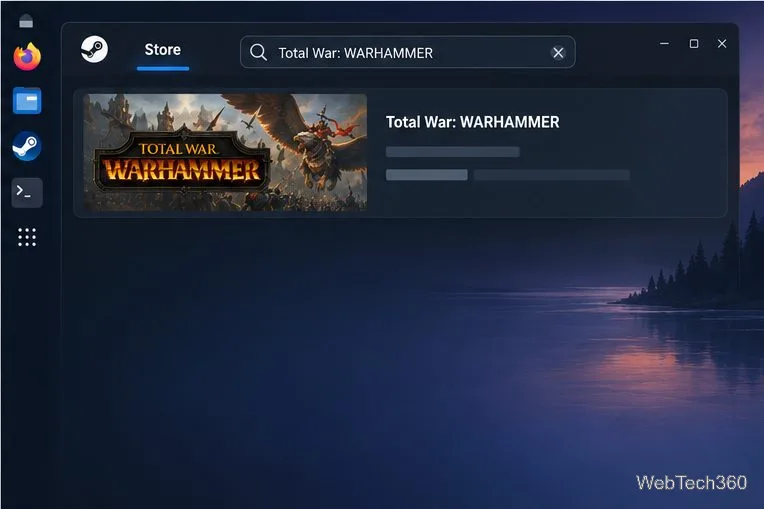Show all applications grid
This screenshot has width=764, height=509.
27,237
